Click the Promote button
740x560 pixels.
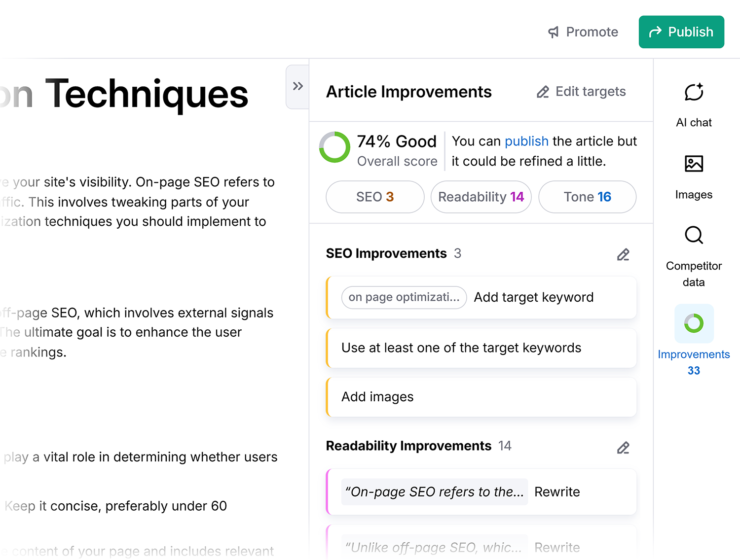583,32
